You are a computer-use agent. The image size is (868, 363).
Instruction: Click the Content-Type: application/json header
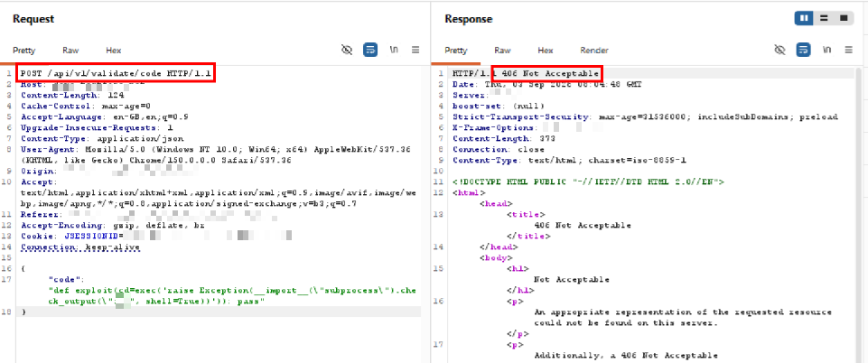pyautogui.click(x=102, y=138)
